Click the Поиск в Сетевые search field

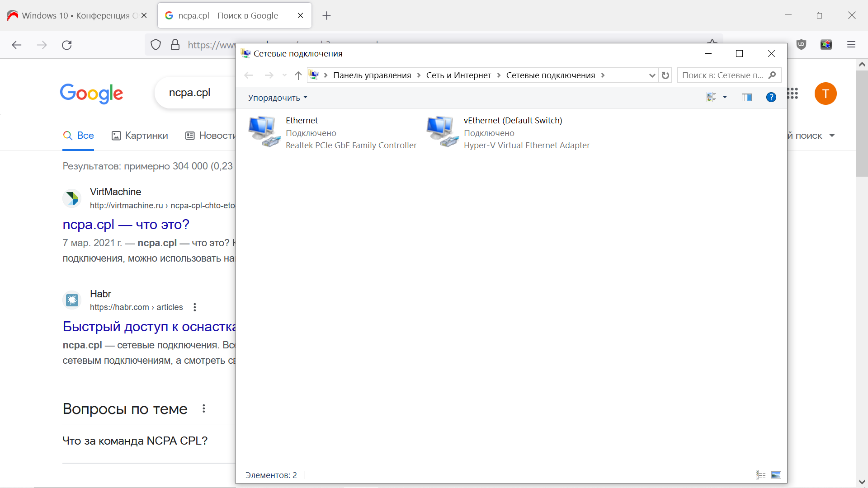pos(722,75)
